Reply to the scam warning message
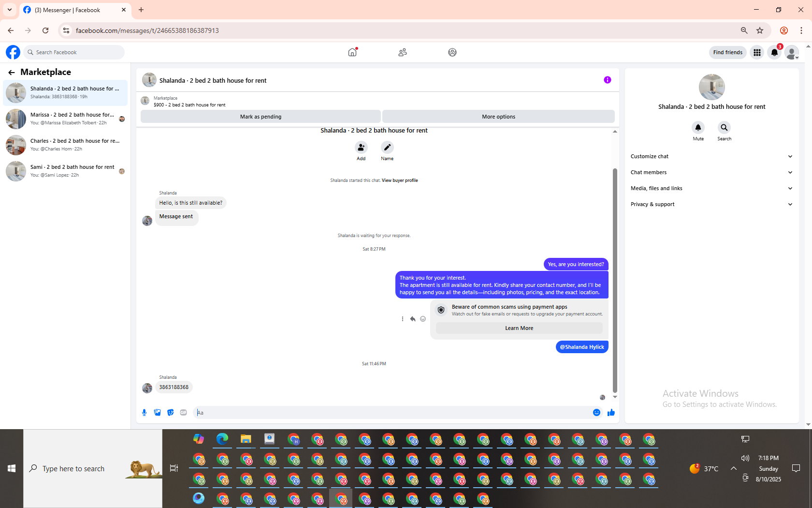812x508 pixels. pyautogui.click(x=412, y=319)
